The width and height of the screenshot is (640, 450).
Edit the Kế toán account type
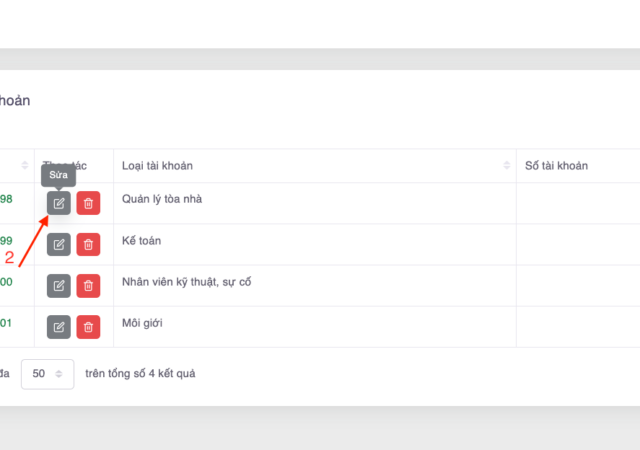(59, 244)
